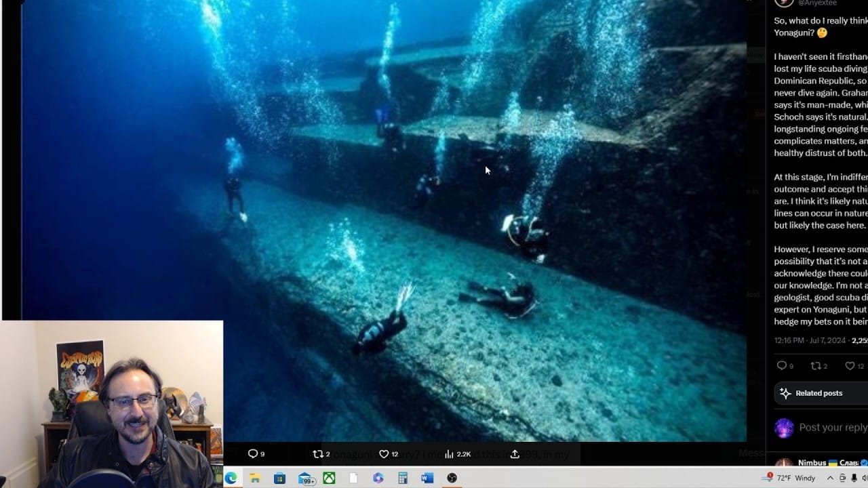Click the speaker volume tray icon

[864, 478]
